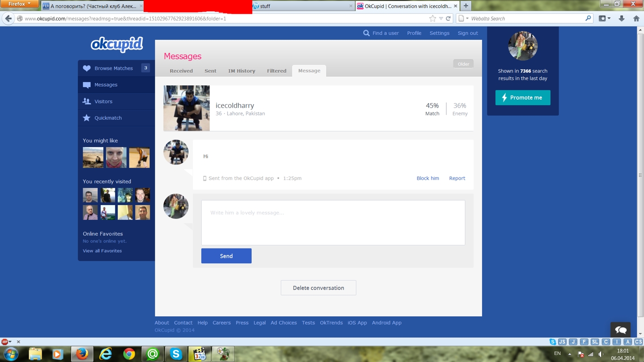Click the Sign out link

468,33
